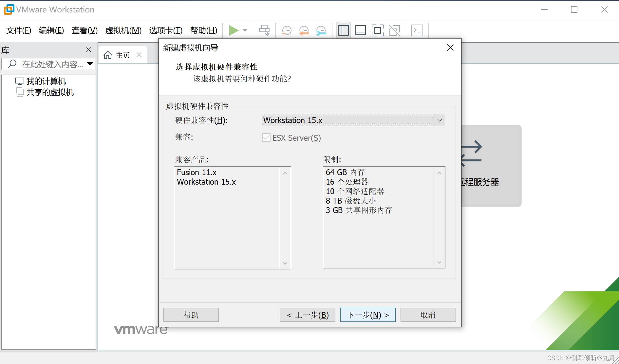Image resolution: width=619 pixels, height=364 pixels.
Task: Open the 帮助(H) menu
Action: [x=204, y=30]
